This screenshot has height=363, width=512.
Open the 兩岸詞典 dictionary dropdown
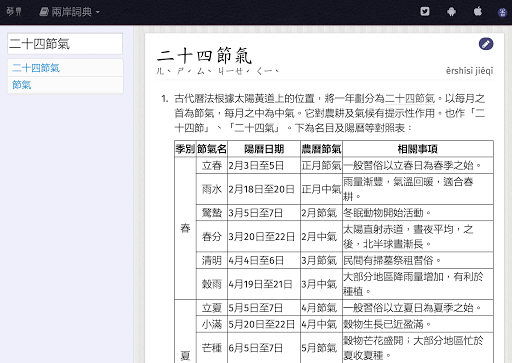(70, 12)
